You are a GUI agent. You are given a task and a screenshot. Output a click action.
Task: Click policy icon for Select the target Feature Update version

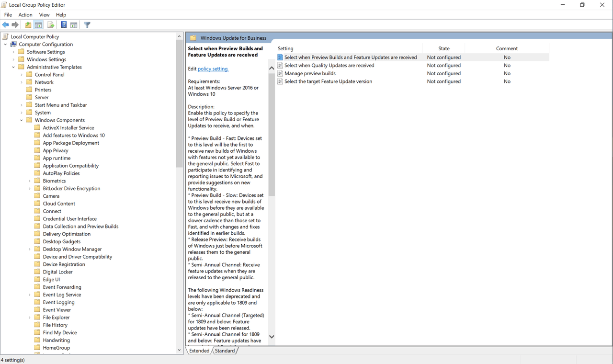pos(280,81)
